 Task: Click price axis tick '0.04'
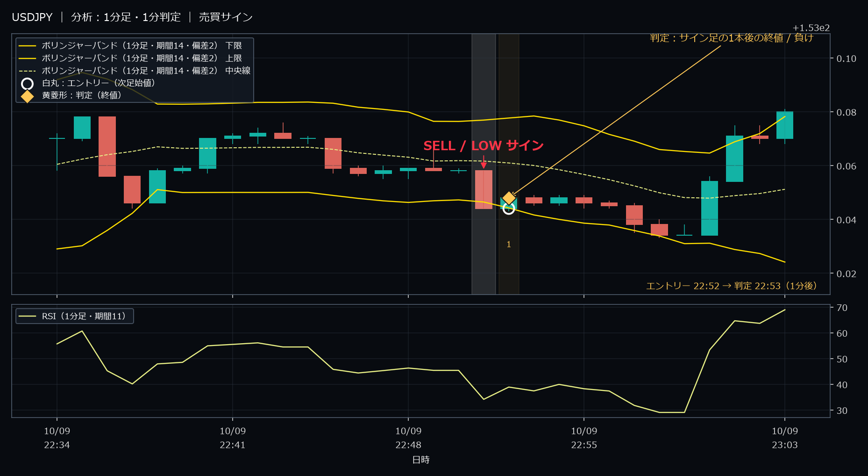pyautogui.click(x=847, y=220)
